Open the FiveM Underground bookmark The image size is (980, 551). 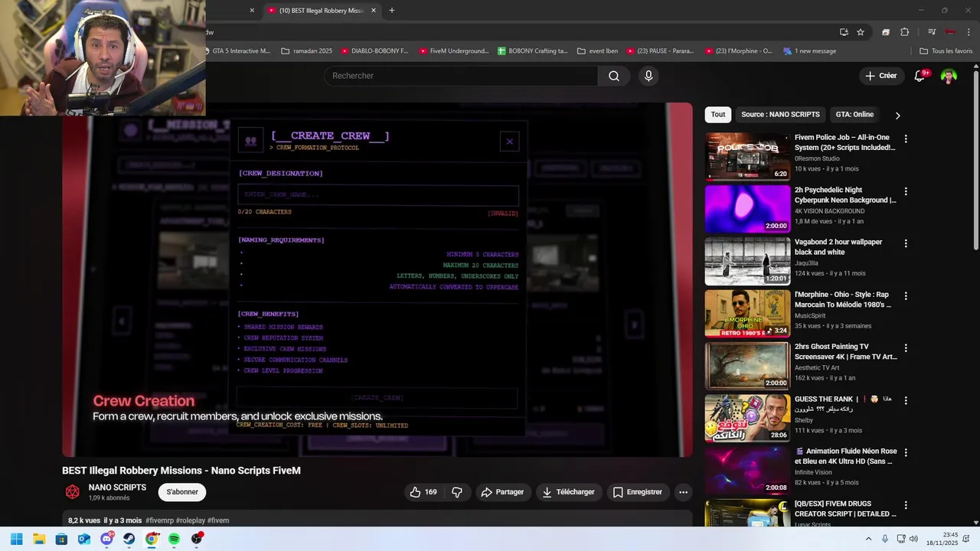pyautogui.click(x=453, y=51)
